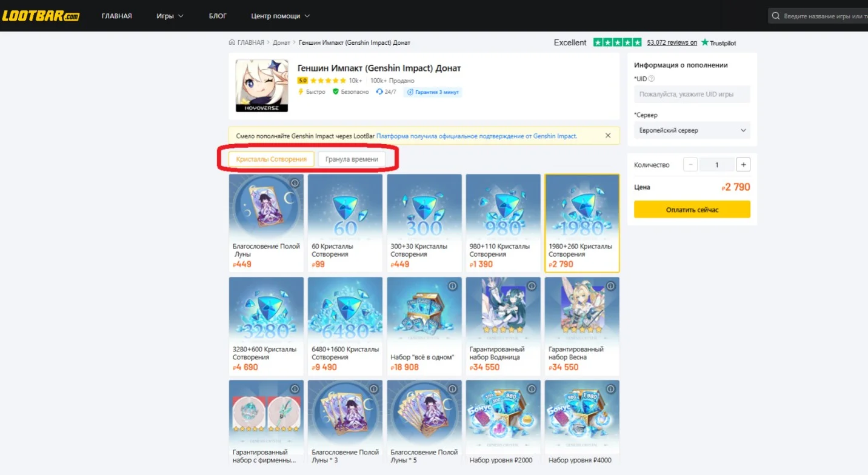Show info for Набор уровня ₽2000
Image resolution: width=868 pixels, height=475 pixels.
pos(532,389)
